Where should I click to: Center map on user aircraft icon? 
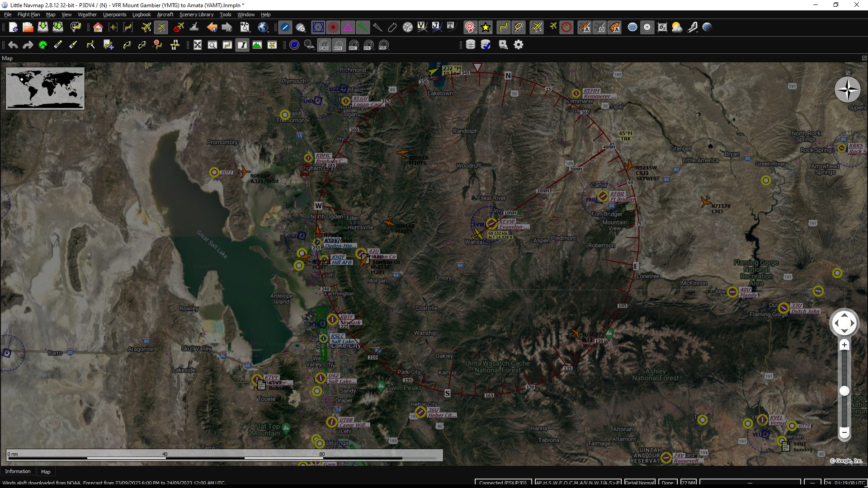[x=161, y=28]
